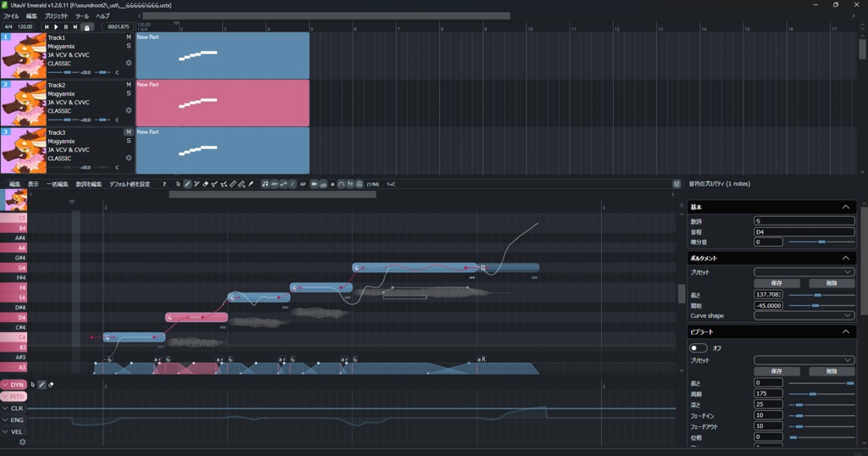Open the portamento プリセット dropdown
868x456 pixels.
804,272
